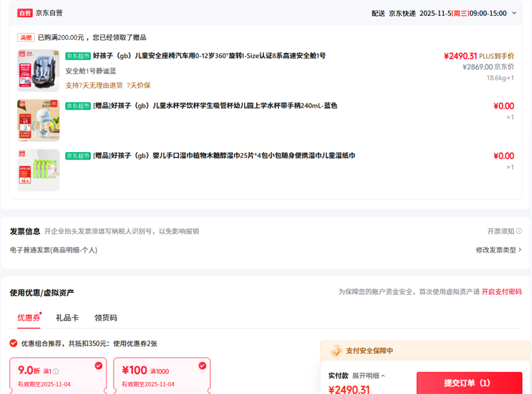This screenshot has width=532, height=394.
Task: Click 提交订单 to submit the order
Action: tap(469, 383)
